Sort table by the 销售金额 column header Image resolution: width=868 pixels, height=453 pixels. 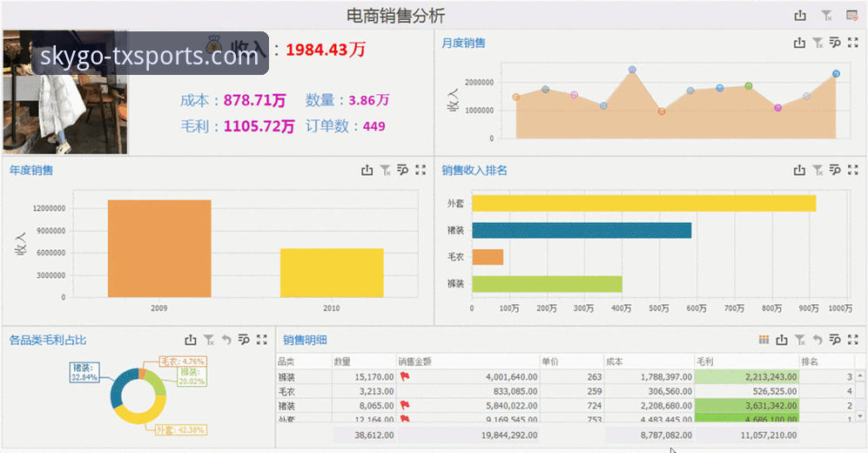point(468,362)
